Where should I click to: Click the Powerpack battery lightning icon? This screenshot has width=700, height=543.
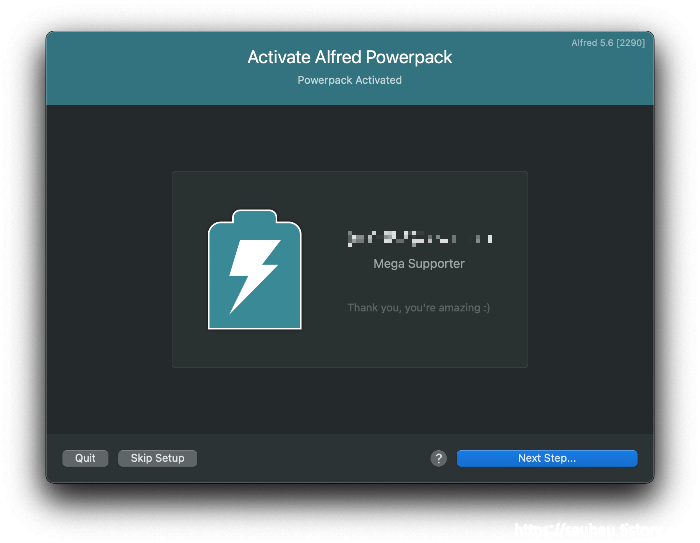tap(254, 270)
